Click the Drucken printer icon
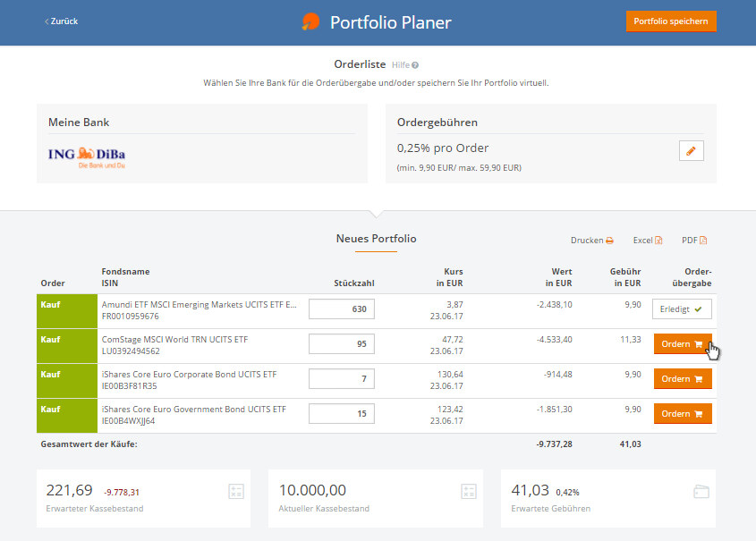 click(x=609, y=241)
